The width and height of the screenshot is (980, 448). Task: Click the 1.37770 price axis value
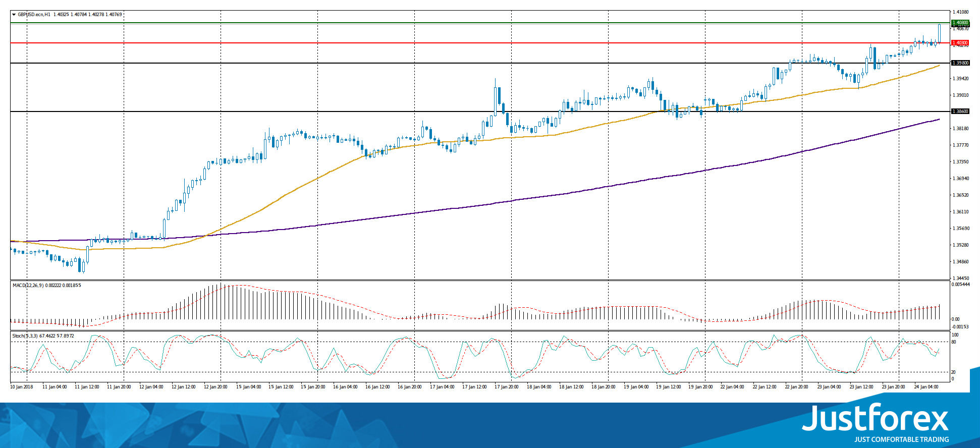pos(960,145)
